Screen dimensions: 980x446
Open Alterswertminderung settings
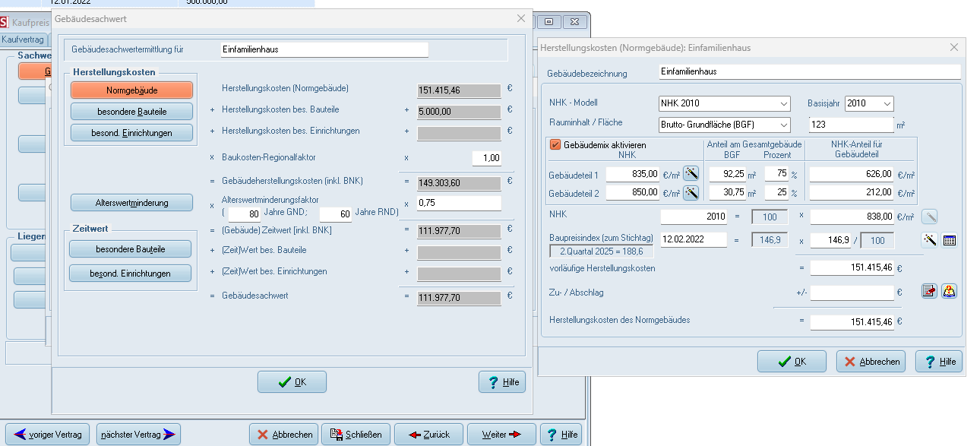click(x=131, y=203)
